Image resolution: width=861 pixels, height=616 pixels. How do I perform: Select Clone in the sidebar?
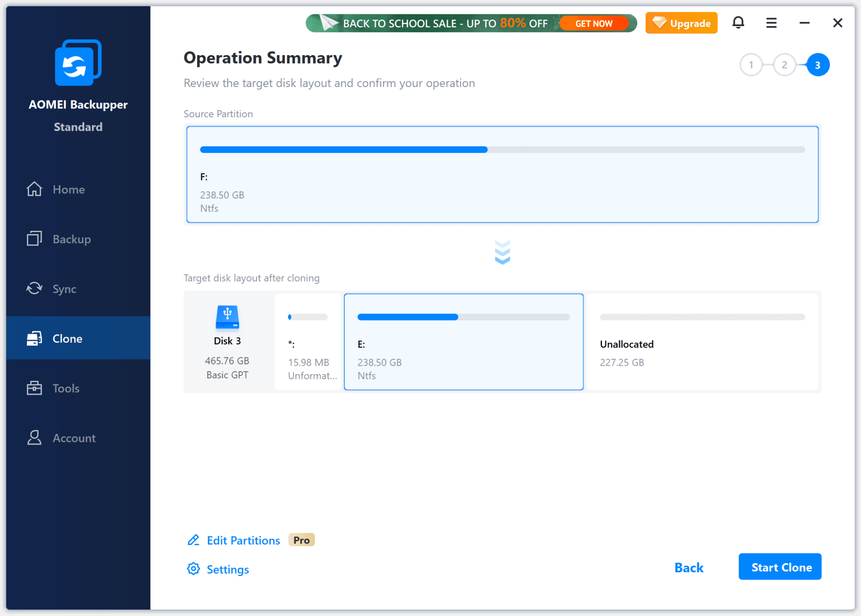78,338
